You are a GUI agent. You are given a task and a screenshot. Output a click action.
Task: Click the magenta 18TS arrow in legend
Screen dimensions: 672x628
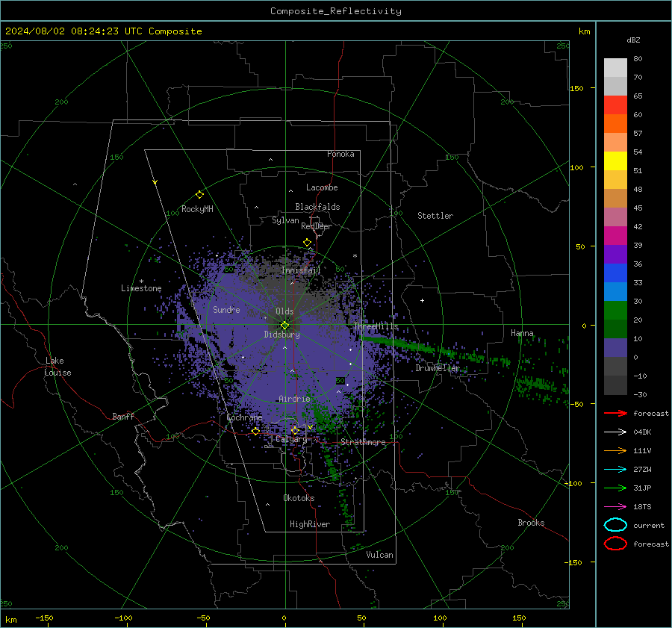tap(615, 507)
